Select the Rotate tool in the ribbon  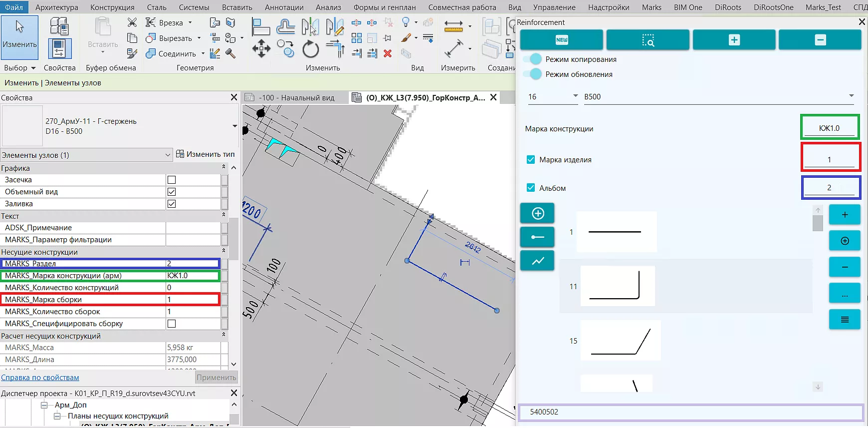(x=310, y=49)
